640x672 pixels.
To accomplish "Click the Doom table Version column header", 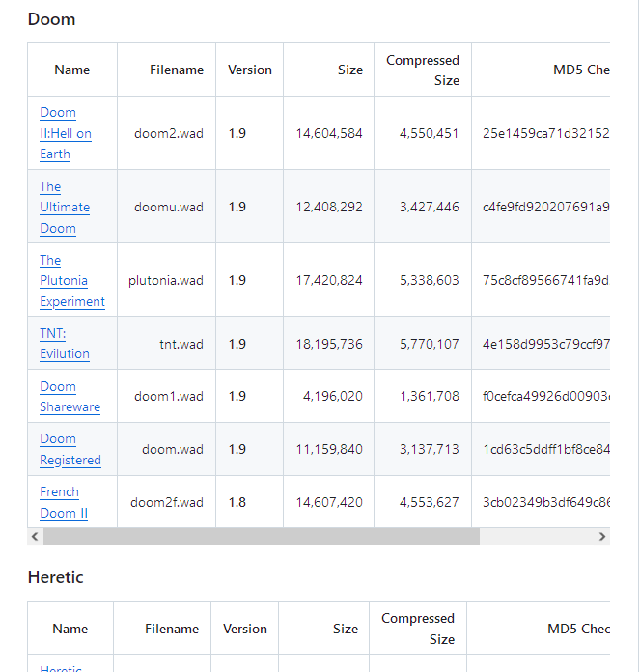I will 250,70.
